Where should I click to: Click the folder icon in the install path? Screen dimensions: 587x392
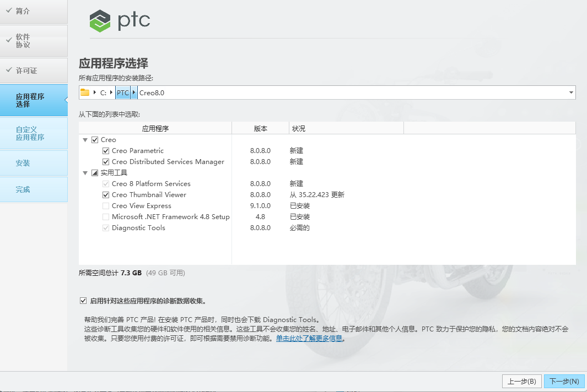click(85, 92)
